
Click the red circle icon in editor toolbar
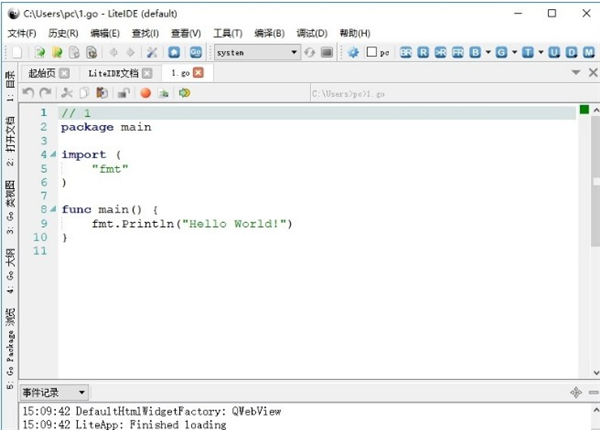point(145,93)
